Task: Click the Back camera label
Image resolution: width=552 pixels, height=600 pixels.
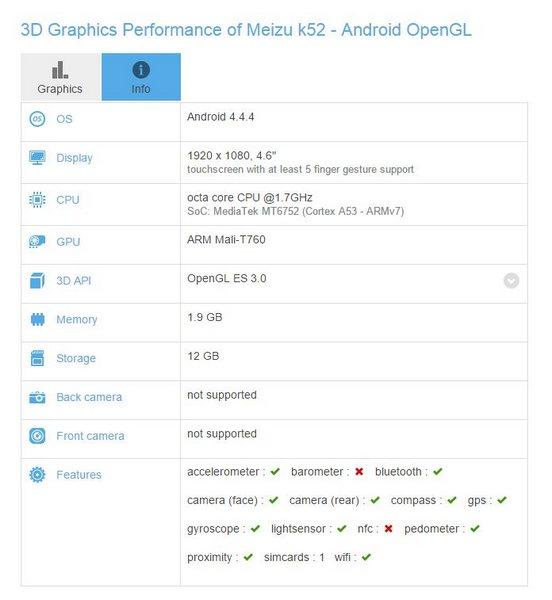Action: tap(89, 397)
